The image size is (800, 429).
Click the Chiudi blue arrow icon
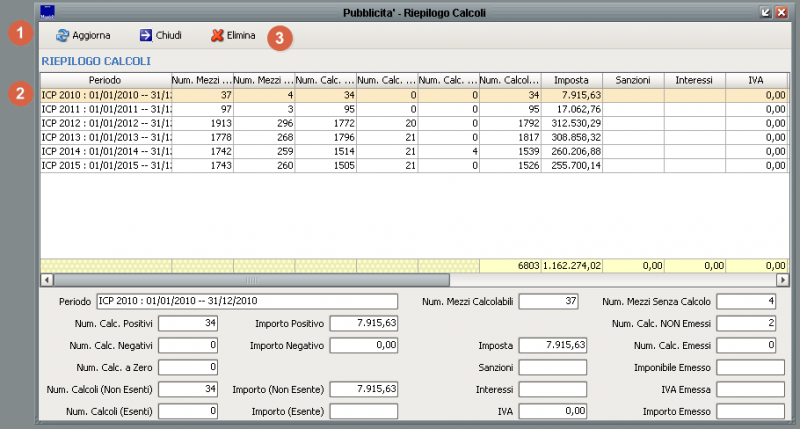point(146,35)
